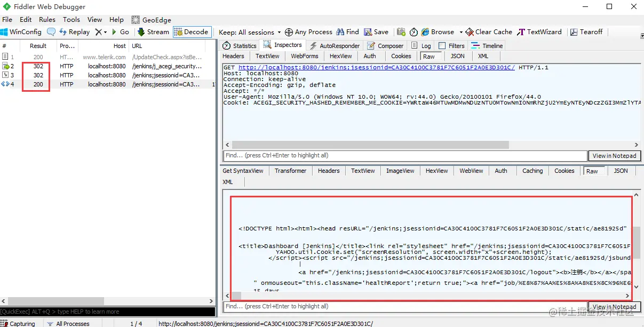This screenshot has width=644, height=327.
Task: Select session 2 row with 302 result
Action: point(107,66)
